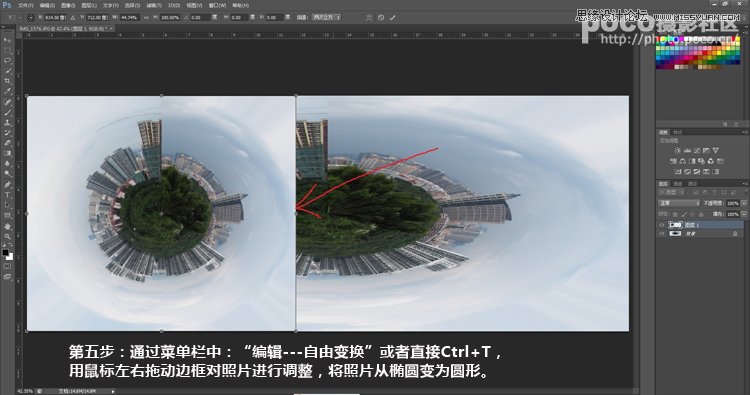Select the Eyedropper tool

pyautogui.click(x=7, y=91)
